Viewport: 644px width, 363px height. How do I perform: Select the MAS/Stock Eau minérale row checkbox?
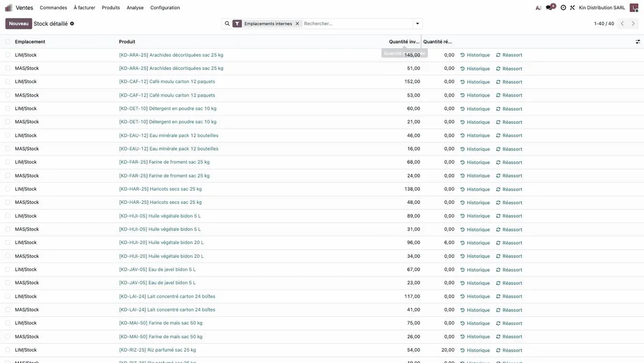[8, 149]
